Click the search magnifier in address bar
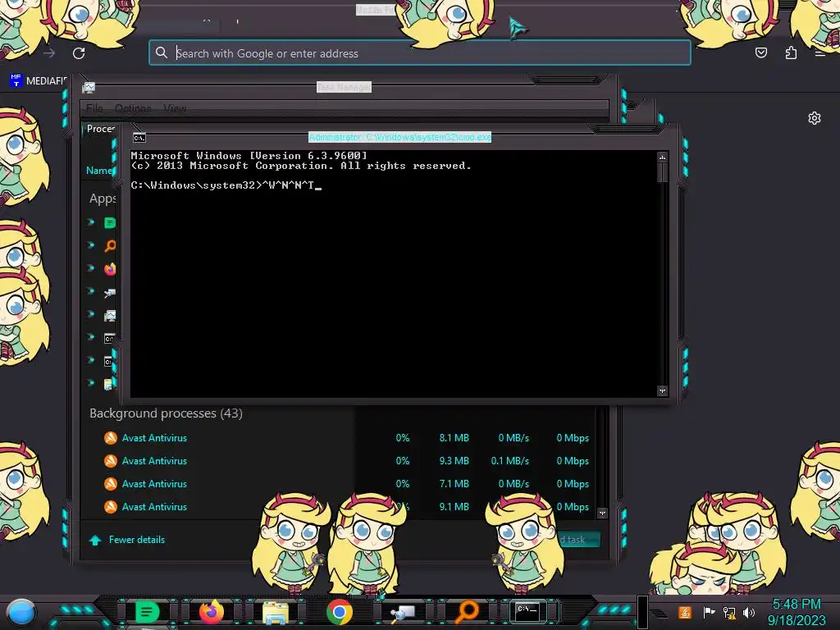 [162, 52]
